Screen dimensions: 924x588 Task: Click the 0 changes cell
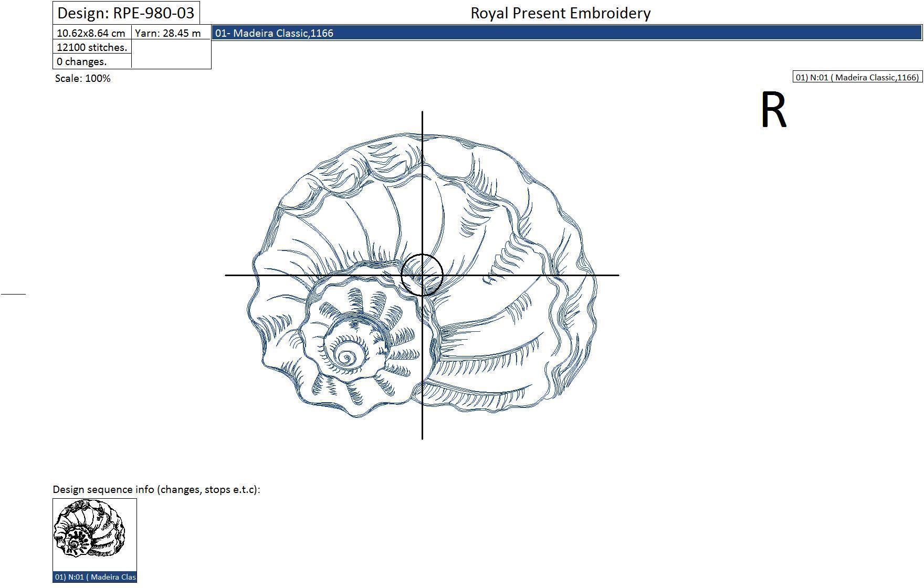click(x=92, y=61)
